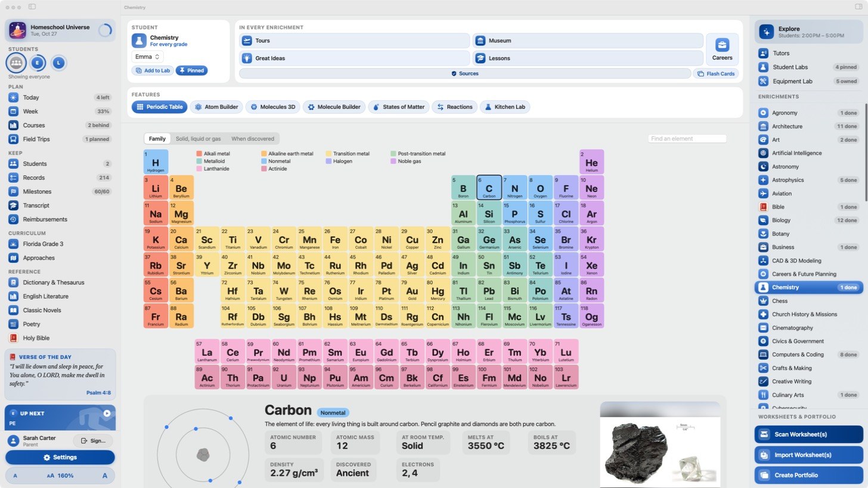Open the Aviation airplane icon
Viewport: 868px width, 488px height.
(x=763, y=193)
